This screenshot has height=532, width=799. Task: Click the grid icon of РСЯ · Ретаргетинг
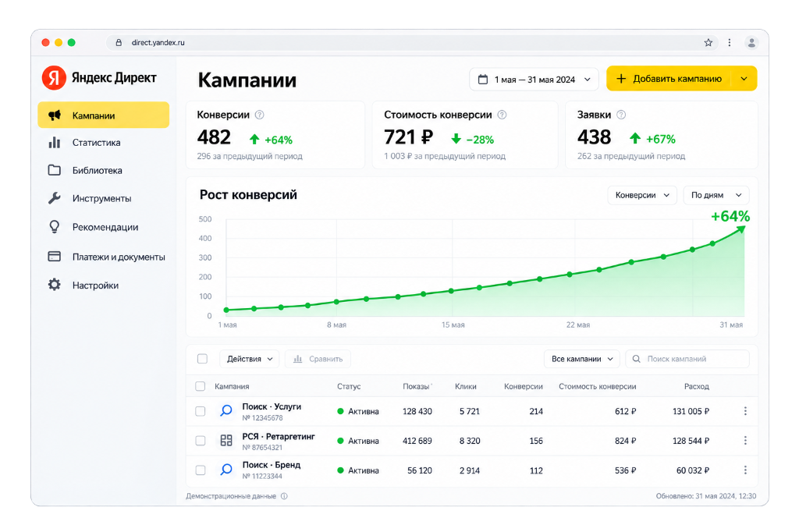point(226,440)
